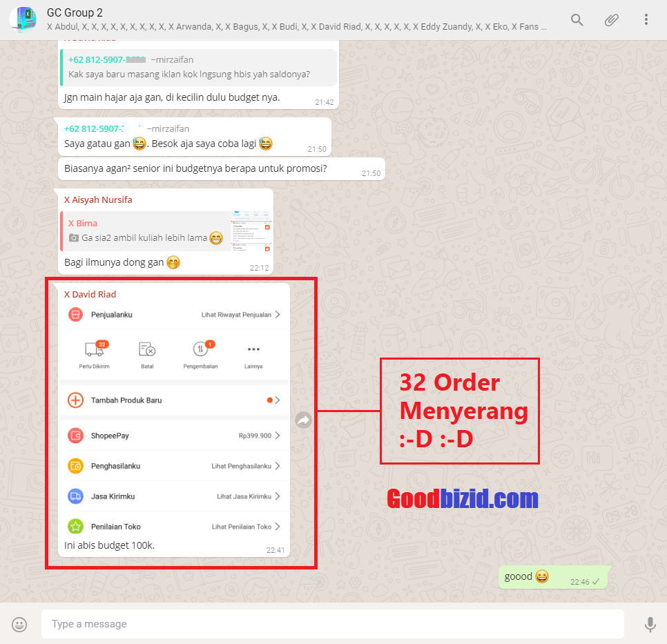The width and height of the screenshot is (667, 644).
Task: Click the ShopeePay wallet icon
Action: click(x=75, y=436)
